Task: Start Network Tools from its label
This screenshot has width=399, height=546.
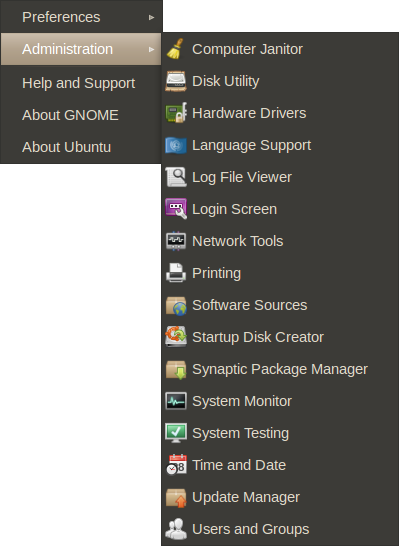Action: pyautogui.click(x=238, y=241)
